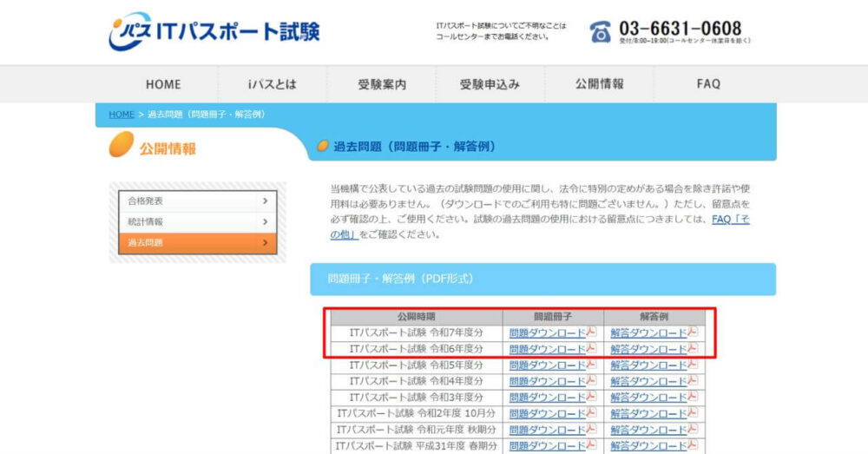Click the 公開時期 table column header
868x454 pixels.
click(417, 317)
